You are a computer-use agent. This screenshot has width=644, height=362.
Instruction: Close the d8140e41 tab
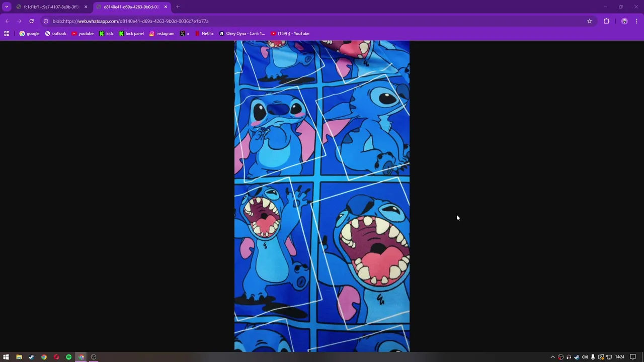click(166, 7)
